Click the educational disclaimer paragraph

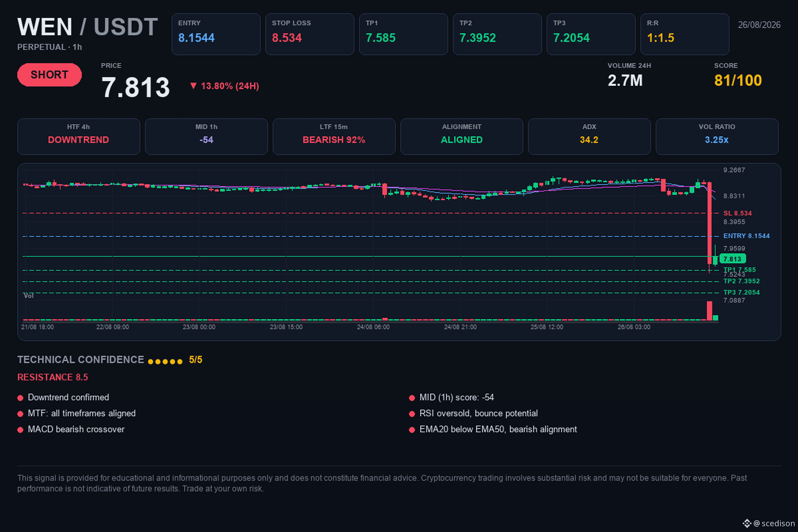[x=382, y=483]
